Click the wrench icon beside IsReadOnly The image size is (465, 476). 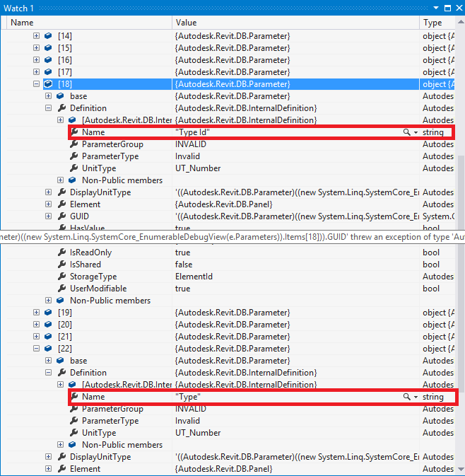(x=62, y=252)
